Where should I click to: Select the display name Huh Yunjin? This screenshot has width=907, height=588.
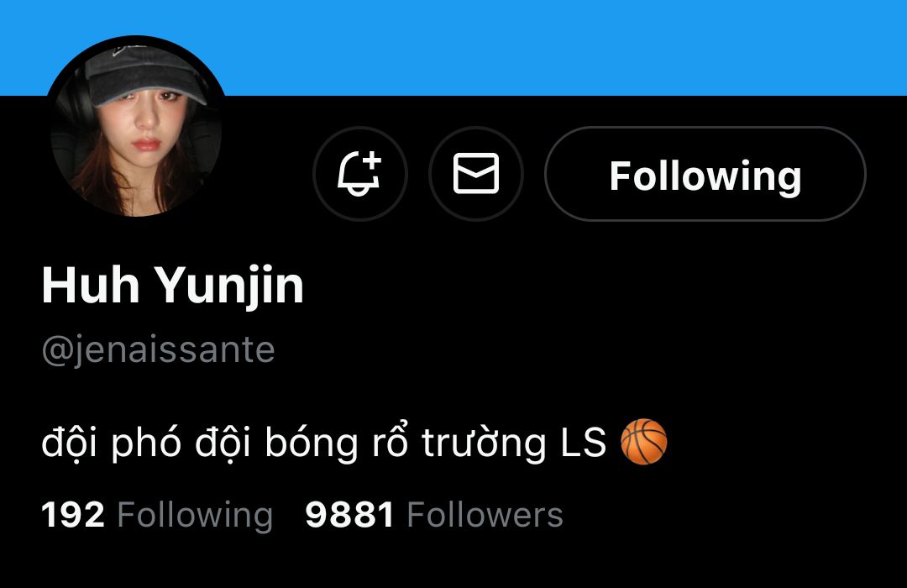(x=172, y=286)
